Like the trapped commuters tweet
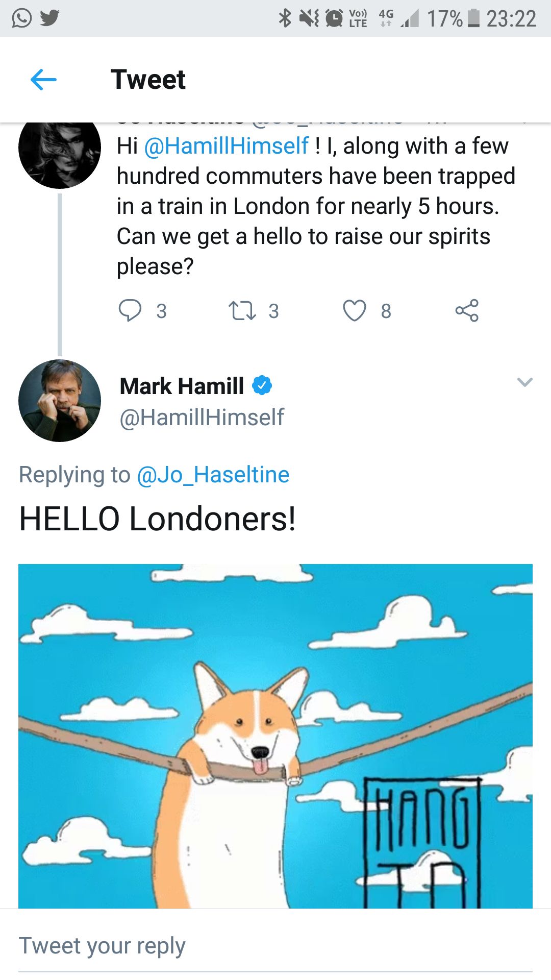The width and height of the screenshot is (551, 980). click(x=354, y=310)
